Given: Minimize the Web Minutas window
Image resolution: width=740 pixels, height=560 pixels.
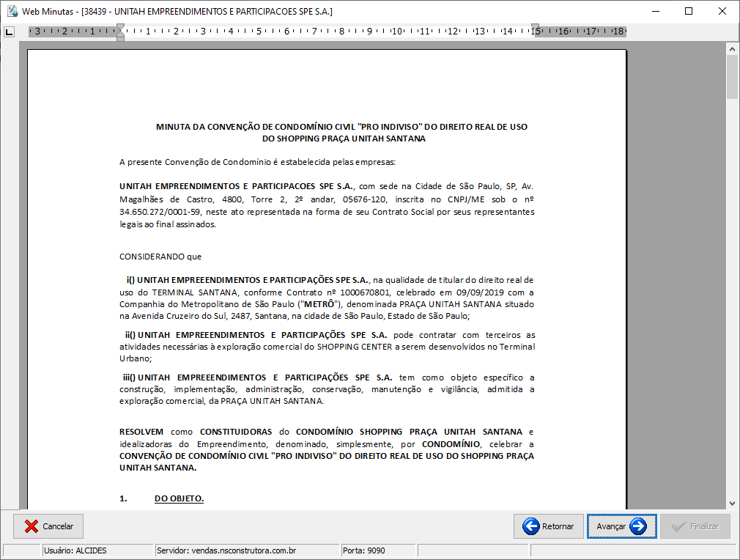Looking at the screenshot, I should (x=656, y=11).
